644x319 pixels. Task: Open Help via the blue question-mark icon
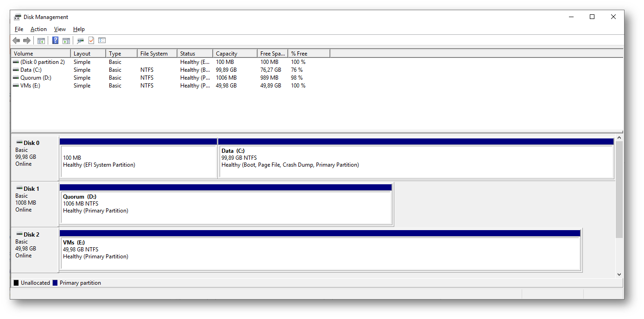tap(55, 41)
